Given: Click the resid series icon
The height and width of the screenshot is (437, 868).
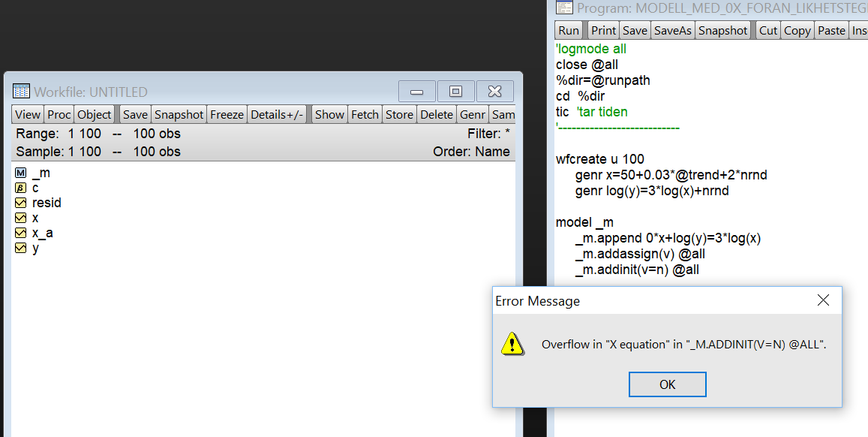Looking at the screenshot, I should click(x=20, y=203).
